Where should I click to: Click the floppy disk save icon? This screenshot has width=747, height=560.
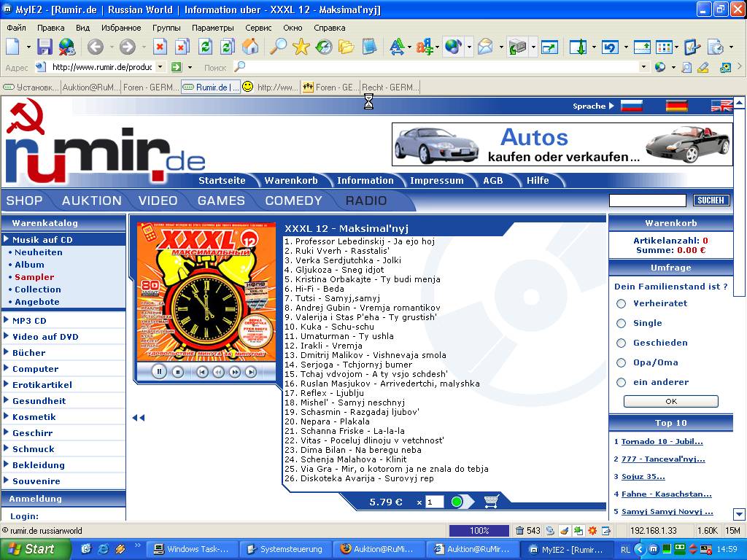click(x=44, y=47)
